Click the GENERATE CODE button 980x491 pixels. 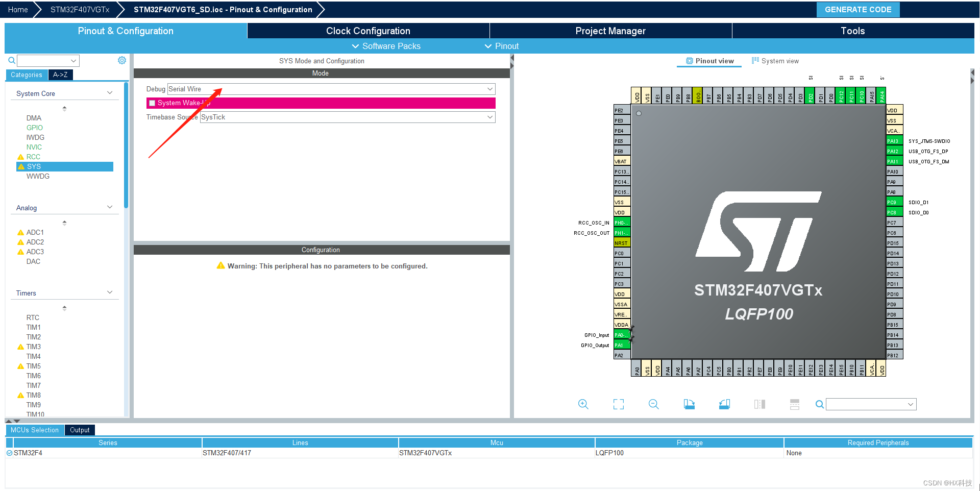[858, 10]
